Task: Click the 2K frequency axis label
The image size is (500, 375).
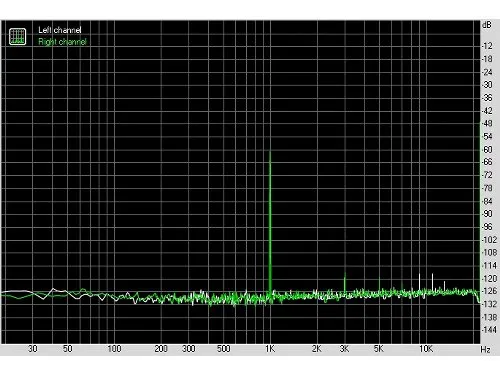Action: click(x=317, y=349)
